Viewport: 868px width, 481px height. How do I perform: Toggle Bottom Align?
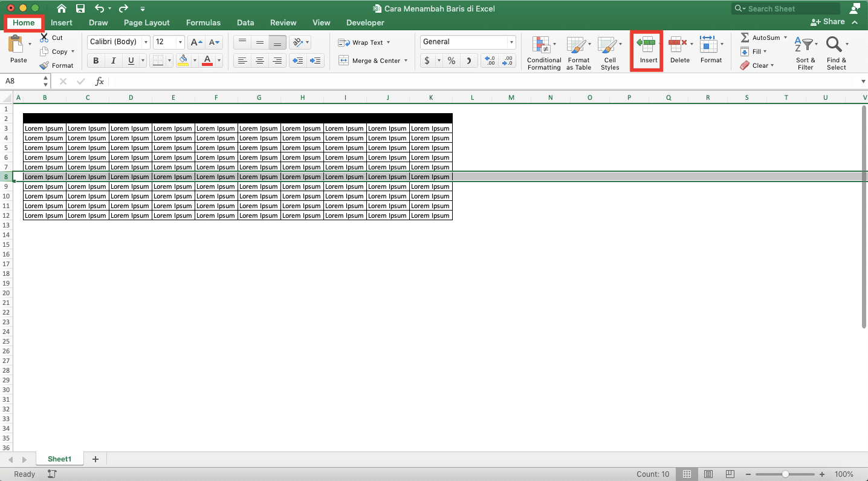(x=277, y=42)
